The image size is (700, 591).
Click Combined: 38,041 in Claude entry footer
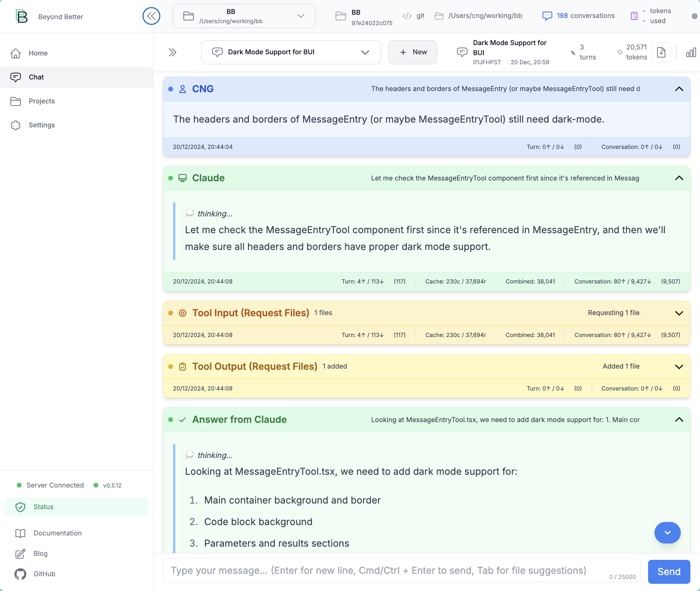click(x=530, y=282)
